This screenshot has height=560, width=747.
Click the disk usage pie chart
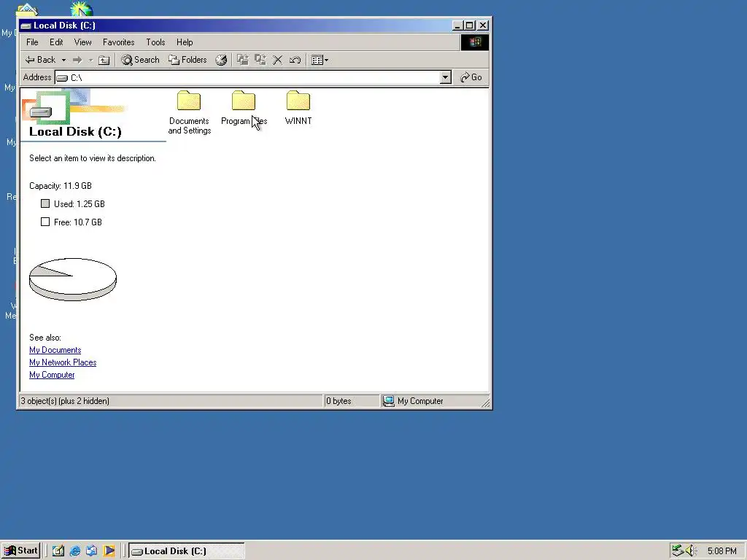(73, 279)
